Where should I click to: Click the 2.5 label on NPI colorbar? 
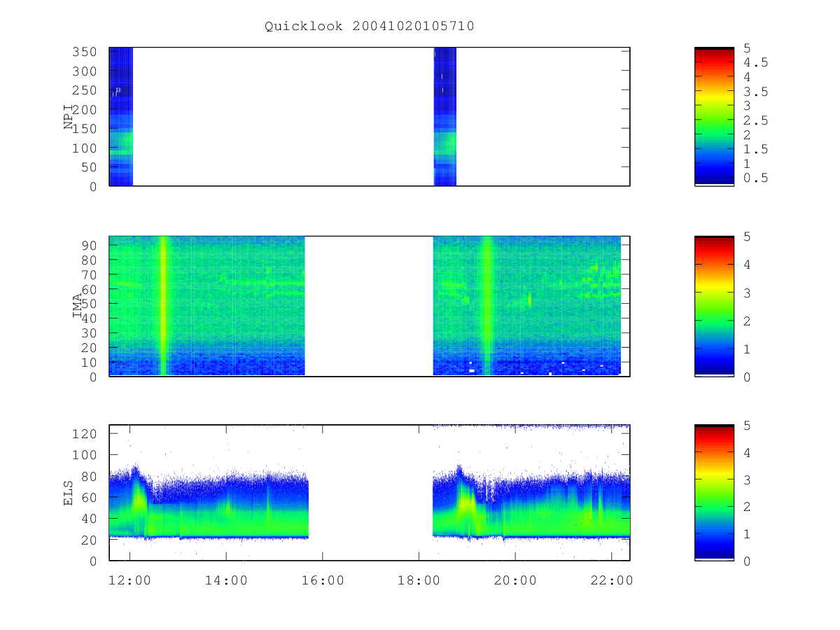[x=756, y=120]
